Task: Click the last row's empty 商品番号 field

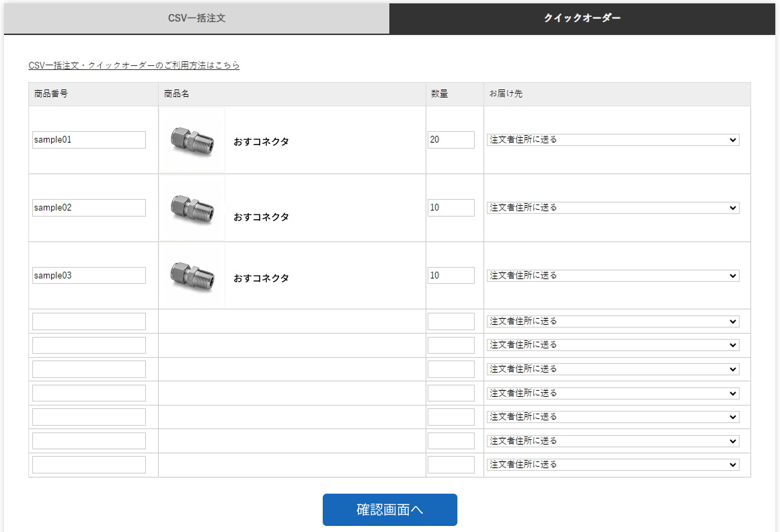Action: click(x=89, y=465)
